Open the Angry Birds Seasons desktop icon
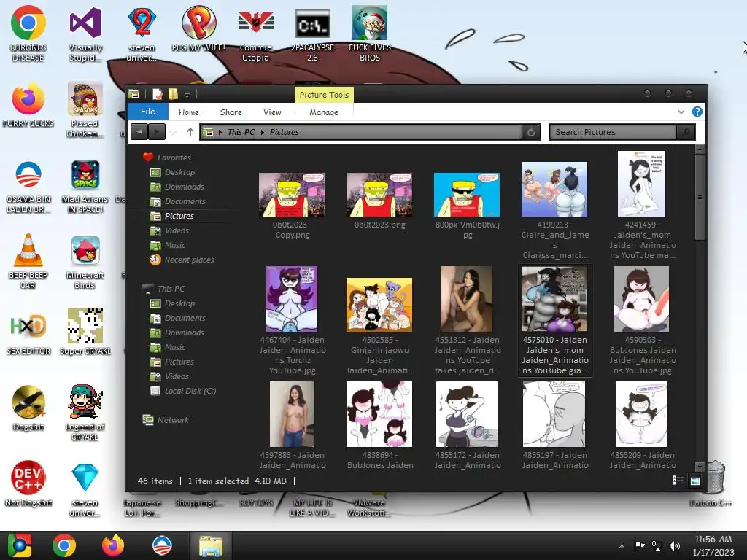 (85, 110)
